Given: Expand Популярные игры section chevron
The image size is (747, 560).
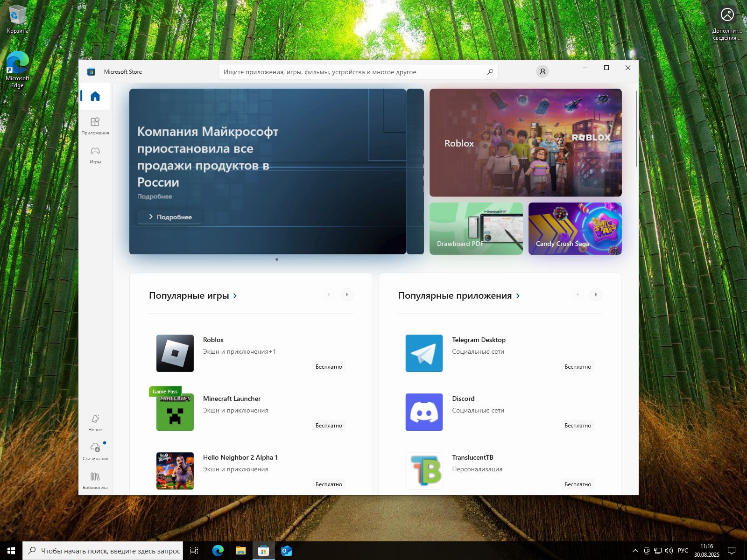Looking at the screenshot, I should (x=235, y=296).
